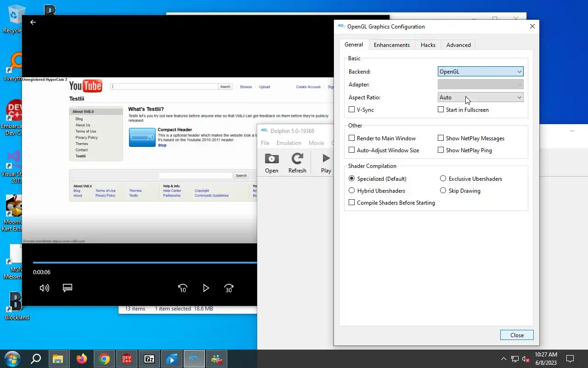Open the disabled Adapter dropdown

pos(481,84)
